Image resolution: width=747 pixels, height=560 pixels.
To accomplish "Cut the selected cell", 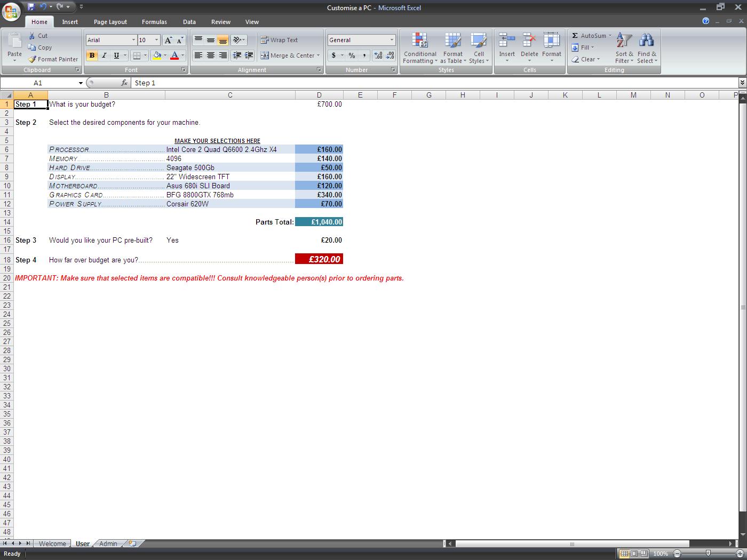I will coord(38,36).
